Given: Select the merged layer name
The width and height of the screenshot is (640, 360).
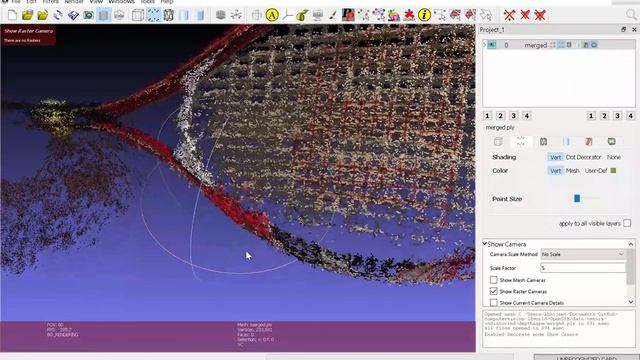Looking at the screenshot, I should point(536,45).
